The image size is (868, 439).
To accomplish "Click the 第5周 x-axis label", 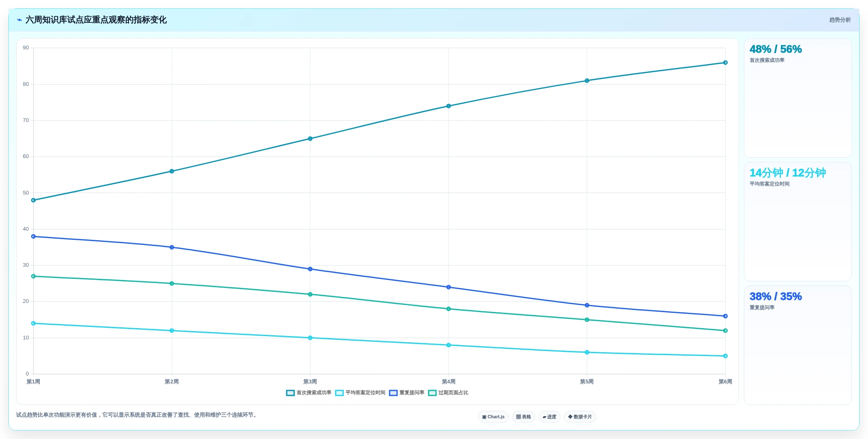I will coord(587,382).
